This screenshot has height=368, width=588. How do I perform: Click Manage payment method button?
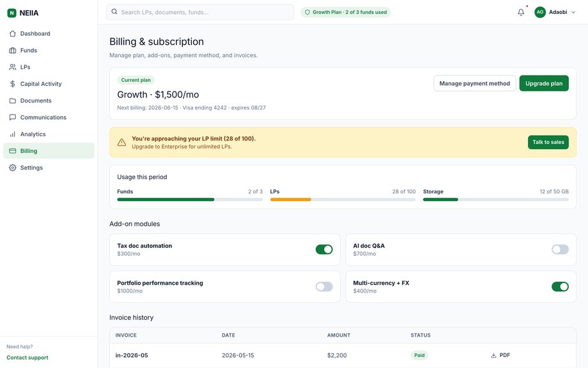tap(474, 83)
